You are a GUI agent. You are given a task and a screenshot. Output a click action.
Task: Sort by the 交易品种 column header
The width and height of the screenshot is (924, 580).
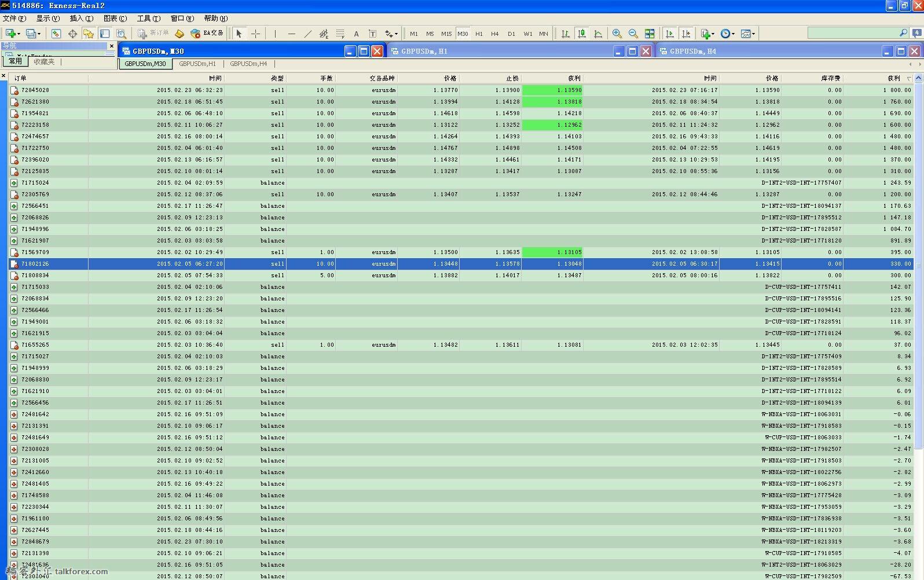click(x=366, y=78)
